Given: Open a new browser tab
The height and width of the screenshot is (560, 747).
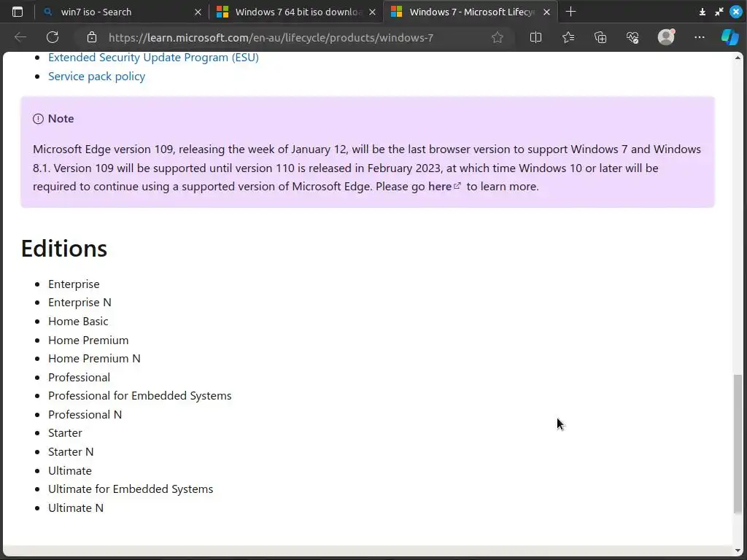Looking at the screenshot, I should 570,12.
